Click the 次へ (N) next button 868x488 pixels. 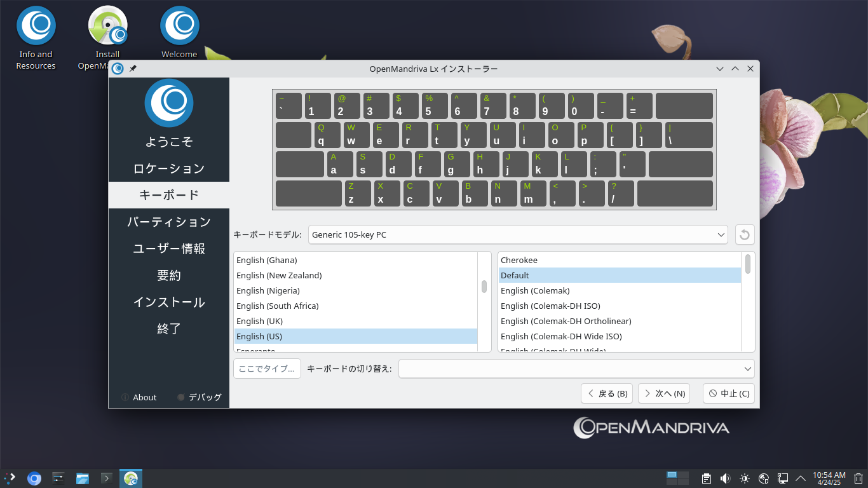coord(664,393)
